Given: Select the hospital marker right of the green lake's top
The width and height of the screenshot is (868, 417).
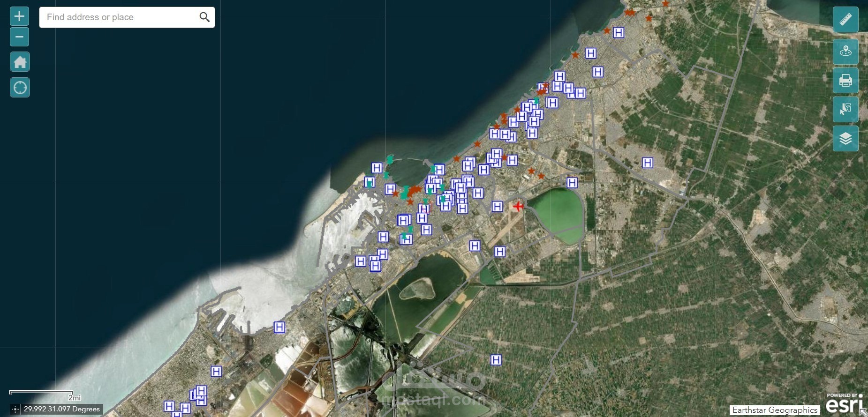Looking at the screenshot, I should tap(572, 183).
